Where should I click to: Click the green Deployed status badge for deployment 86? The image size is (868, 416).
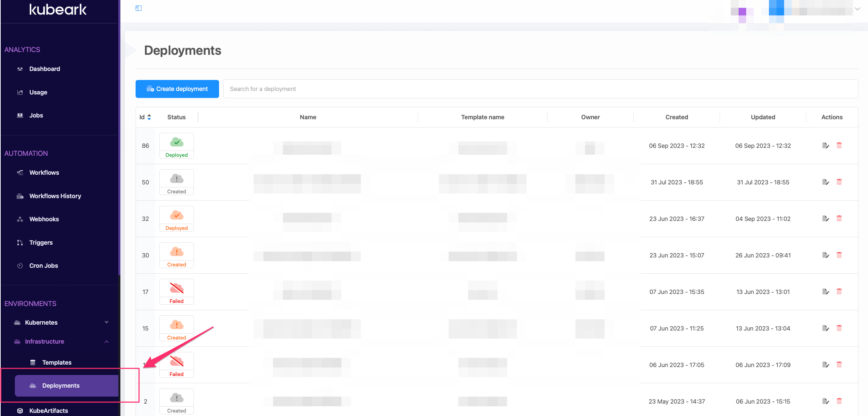point(176,145)
